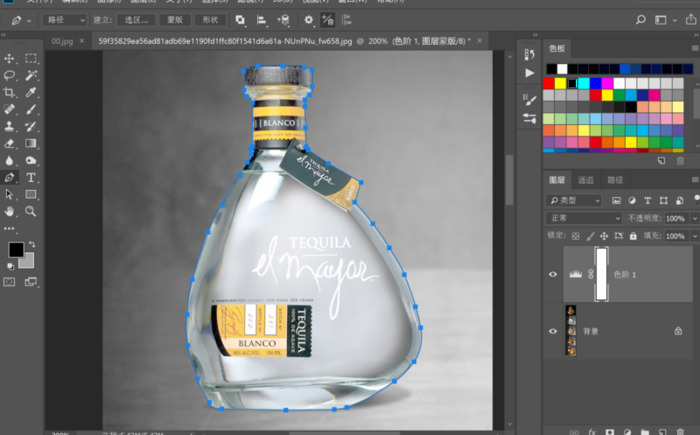Choose the Lasso tool

point(10,76)
